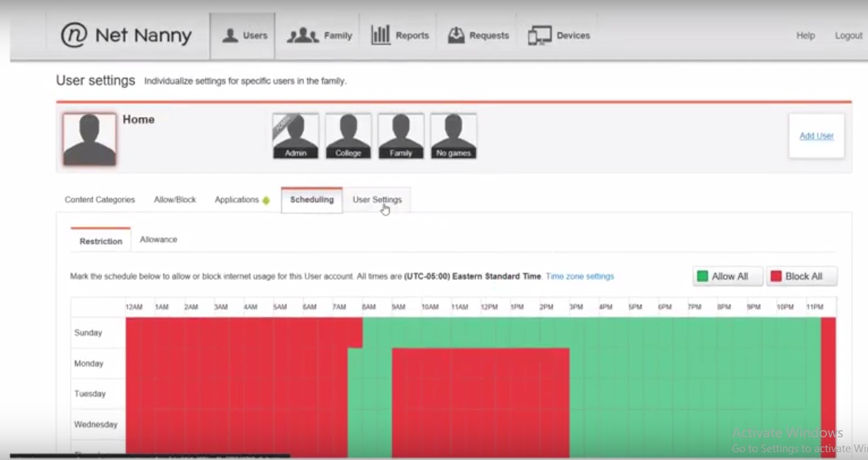Select the College user avatar
The image size is (868, 460).
(x=348, y=135)
